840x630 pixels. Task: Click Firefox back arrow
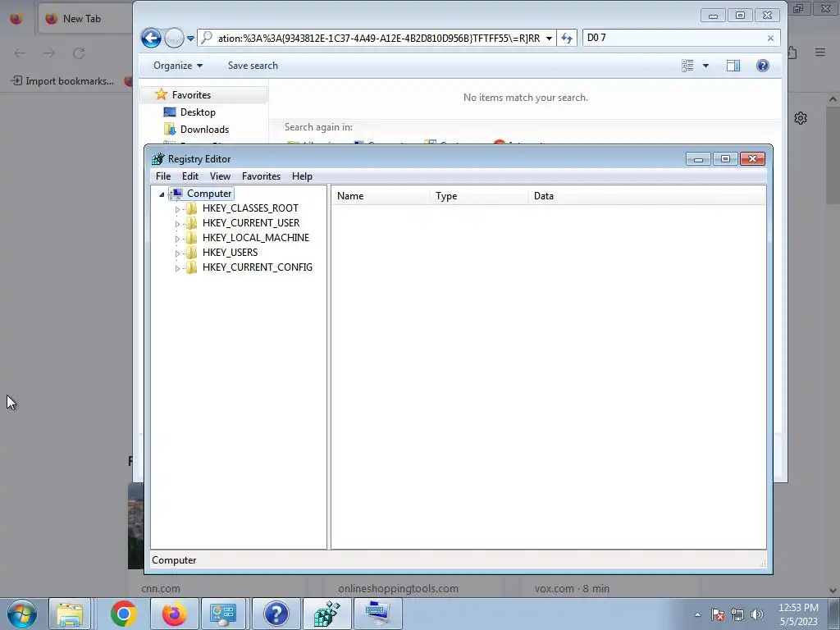coord(20,53)
